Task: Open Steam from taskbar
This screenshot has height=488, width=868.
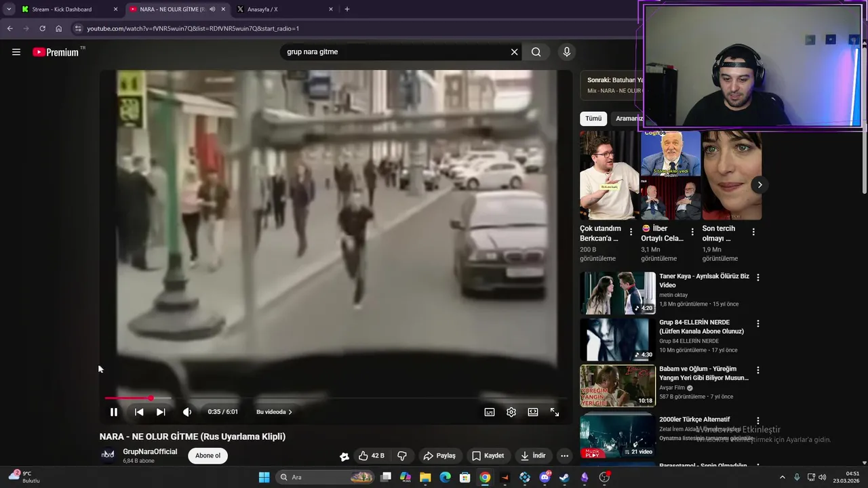Action: tap(564, 477)
